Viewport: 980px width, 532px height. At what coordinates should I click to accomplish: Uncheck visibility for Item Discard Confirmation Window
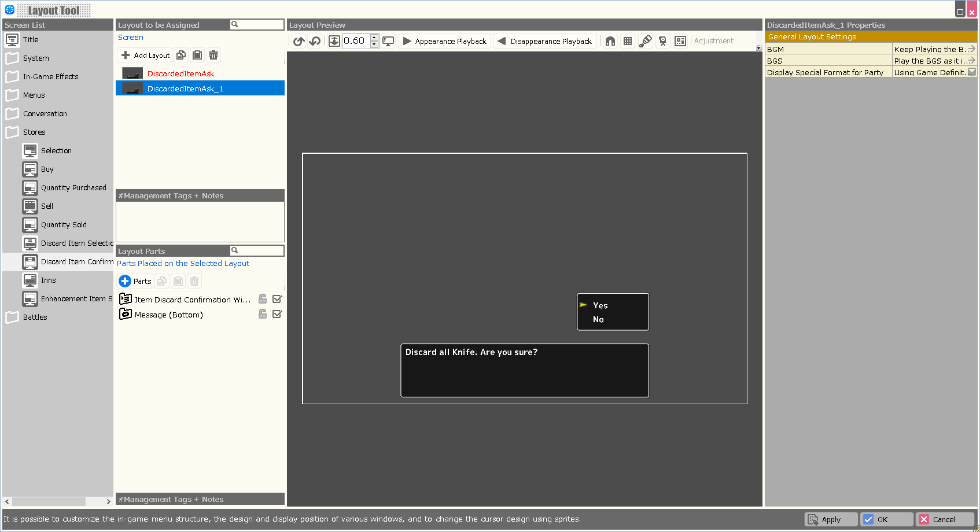tap(277, 299)
